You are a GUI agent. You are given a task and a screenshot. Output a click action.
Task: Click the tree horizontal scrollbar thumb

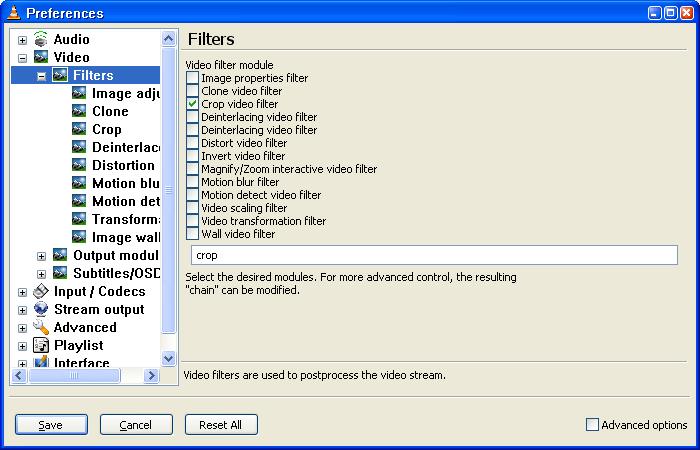coord(74,376)
